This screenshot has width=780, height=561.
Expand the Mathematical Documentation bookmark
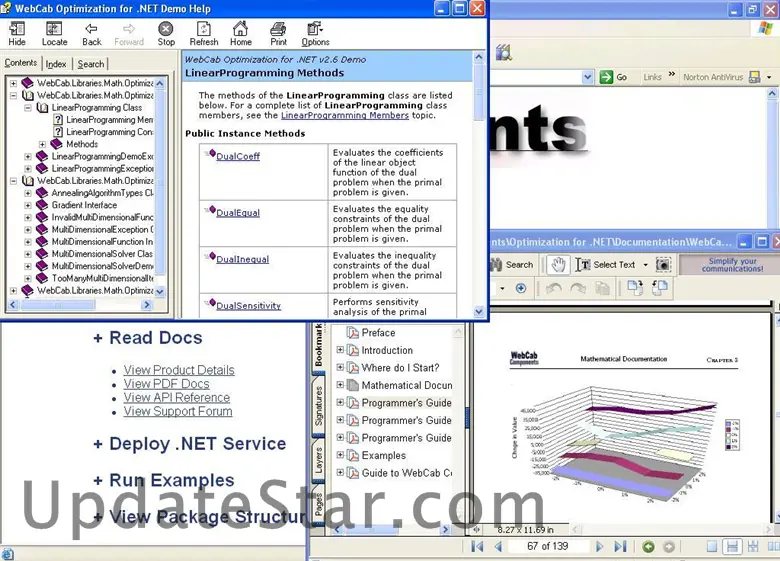[x=340, y=385]
